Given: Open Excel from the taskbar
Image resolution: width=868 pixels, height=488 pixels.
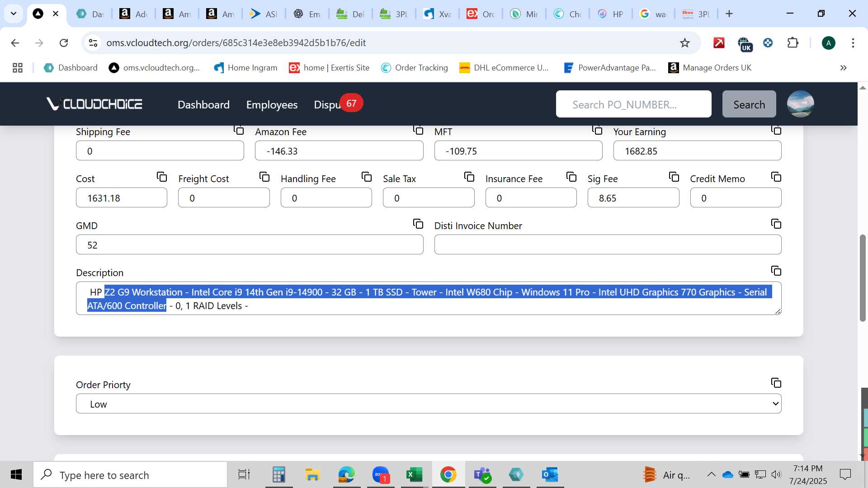Looking at the screenshot, I should pyautogui.click(x=414, y=474).
